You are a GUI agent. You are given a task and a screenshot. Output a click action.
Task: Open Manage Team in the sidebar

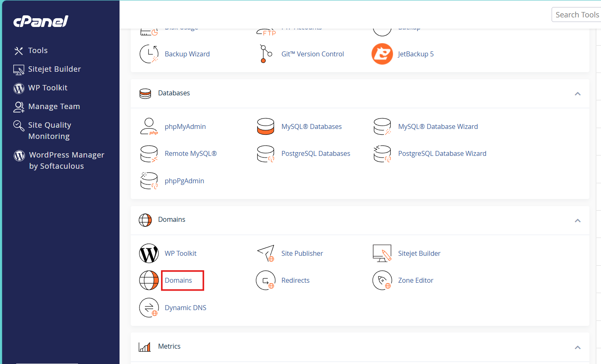click(x=54, y=107)
